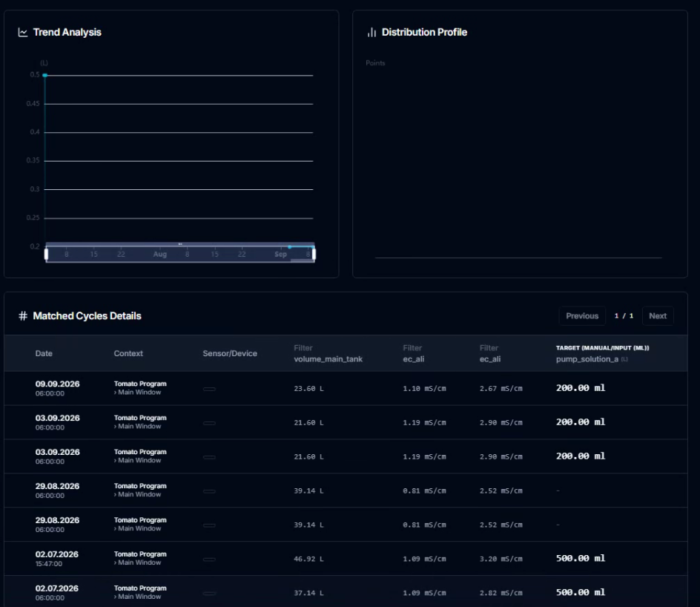
Task: Click Main Window in the 15:47:00 row
Action: click(x=139, y=562)
